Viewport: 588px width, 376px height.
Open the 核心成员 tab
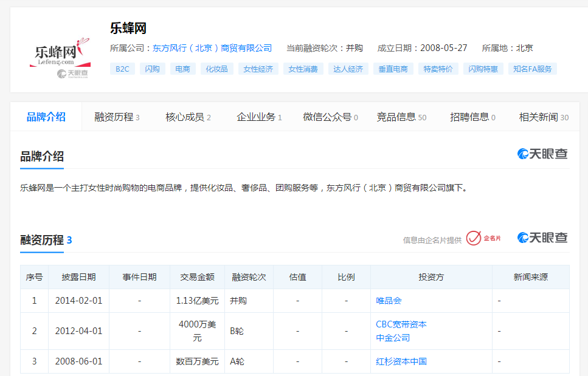[188, 117]
